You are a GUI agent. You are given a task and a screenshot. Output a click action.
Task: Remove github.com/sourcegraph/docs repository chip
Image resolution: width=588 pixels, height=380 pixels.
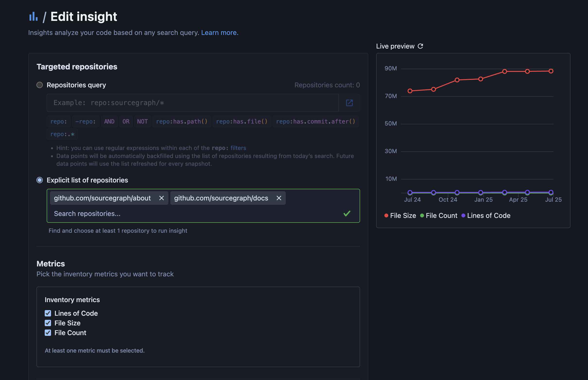(x=279, y=198)
